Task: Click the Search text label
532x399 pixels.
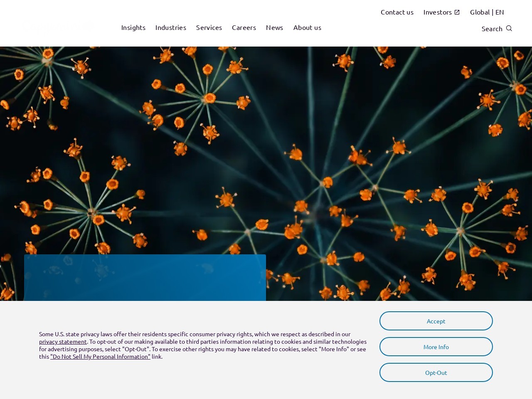Action: 492,29
